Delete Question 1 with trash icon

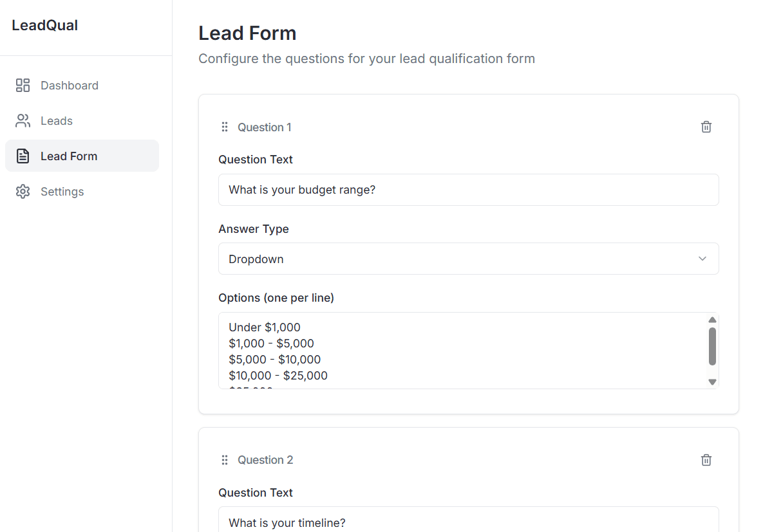click(x=706, y=127)
